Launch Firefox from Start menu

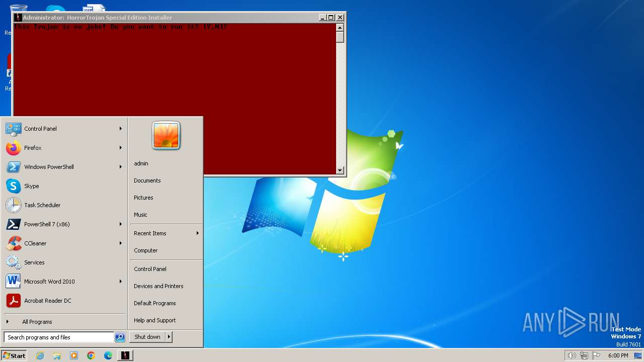coord(13,148)
